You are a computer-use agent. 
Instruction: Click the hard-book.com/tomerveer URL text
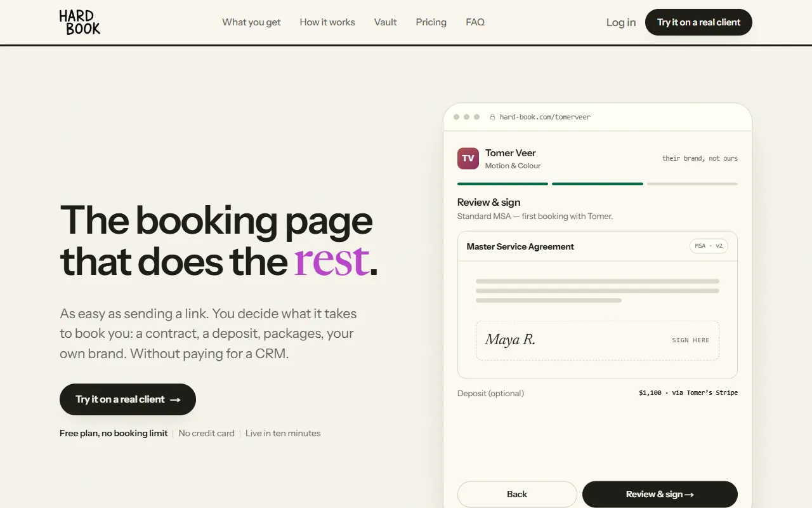coord(545,117)
